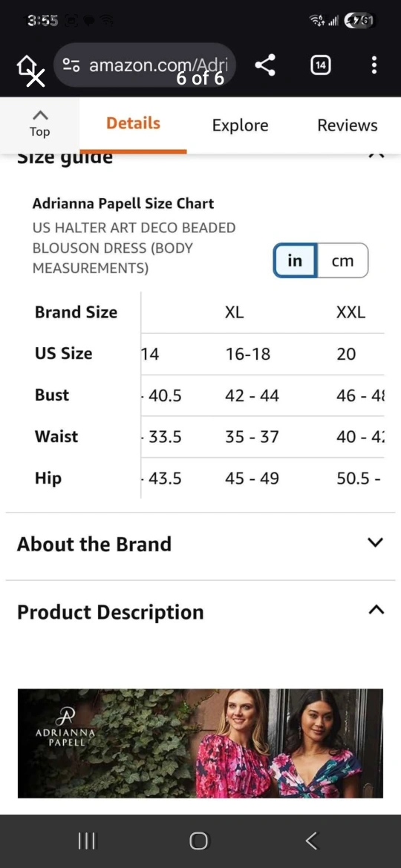This screenshot has height=868, width=401.
Task: Tap the XL column header in size chart
Action: click(x=234, y=312)
